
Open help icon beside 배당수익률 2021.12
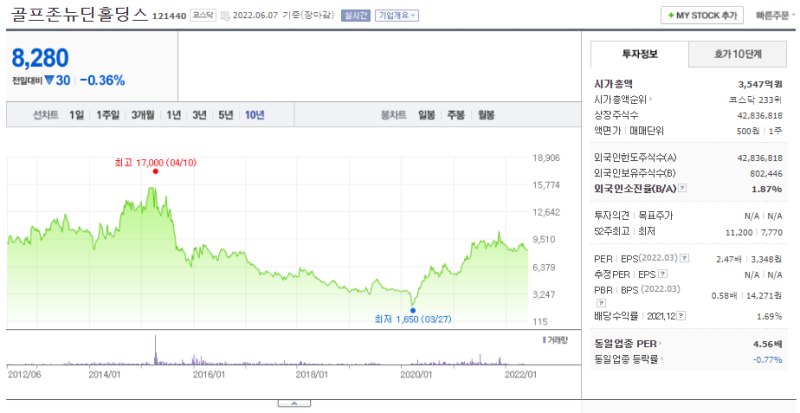(682, 316)
